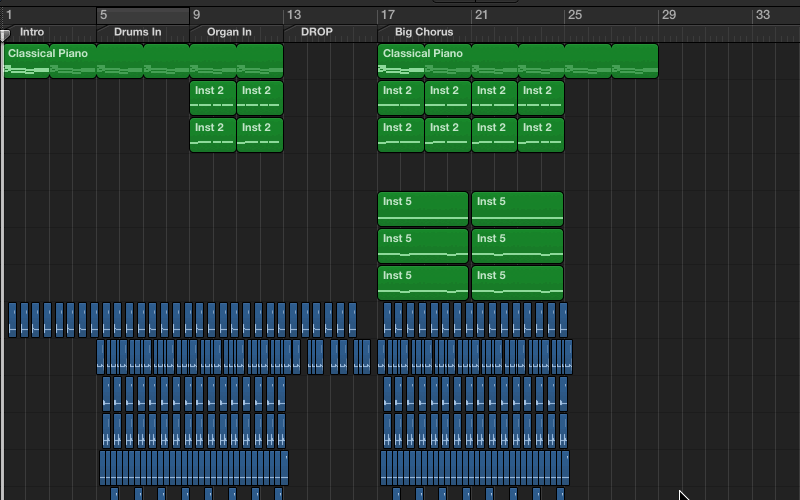Select the upper-track Inst 2 region at bar 17

click(x=401, y=97)
